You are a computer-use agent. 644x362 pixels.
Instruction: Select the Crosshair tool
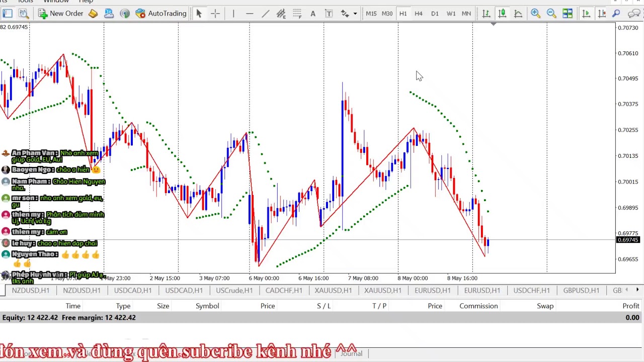tap(215, 14)
